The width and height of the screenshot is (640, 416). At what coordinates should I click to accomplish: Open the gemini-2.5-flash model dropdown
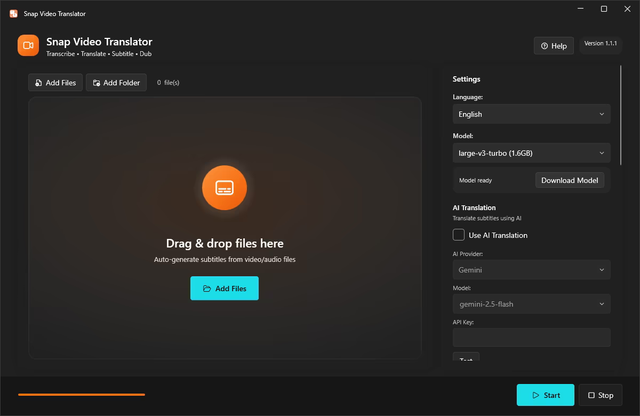click(x=531, y=304)
